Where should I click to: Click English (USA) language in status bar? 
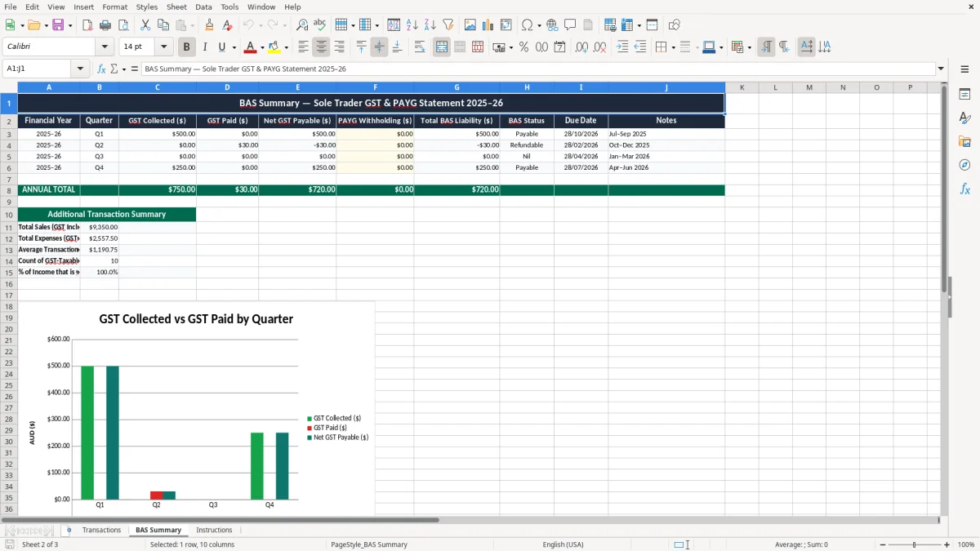(x=563, y=544)
